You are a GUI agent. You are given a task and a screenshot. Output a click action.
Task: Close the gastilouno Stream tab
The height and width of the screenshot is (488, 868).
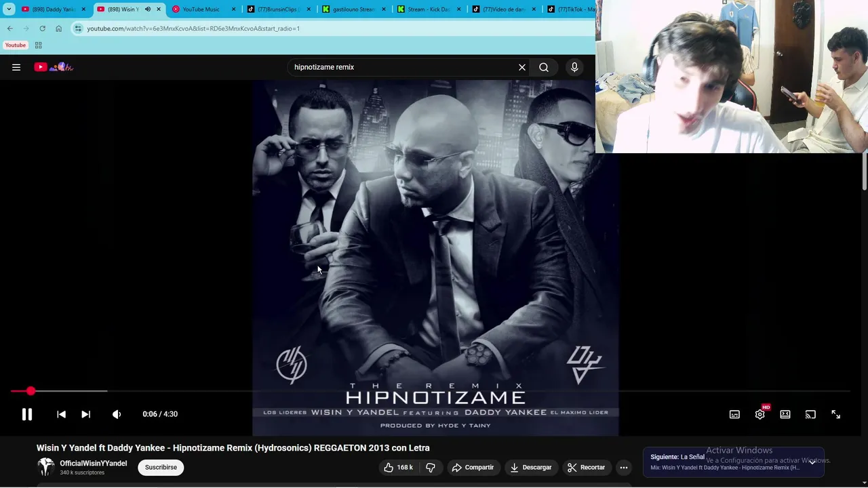[384, 9]
